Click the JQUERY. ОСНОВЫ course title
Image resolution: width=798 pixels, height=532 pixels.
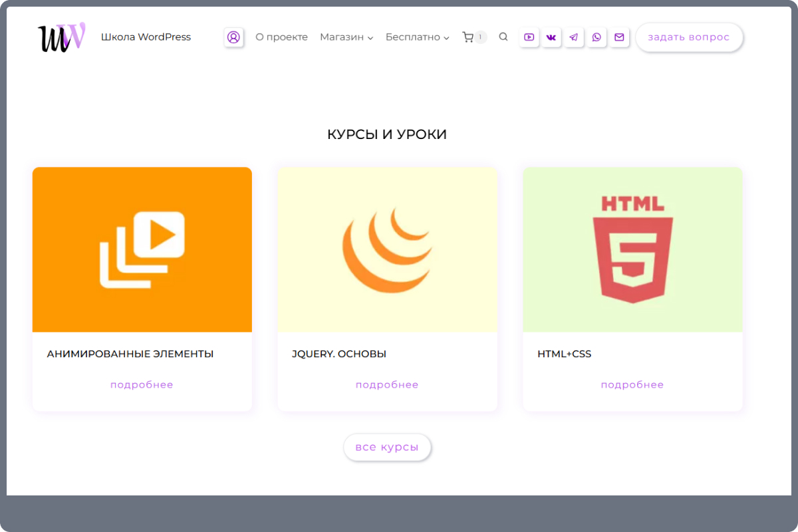pos(339,354)
